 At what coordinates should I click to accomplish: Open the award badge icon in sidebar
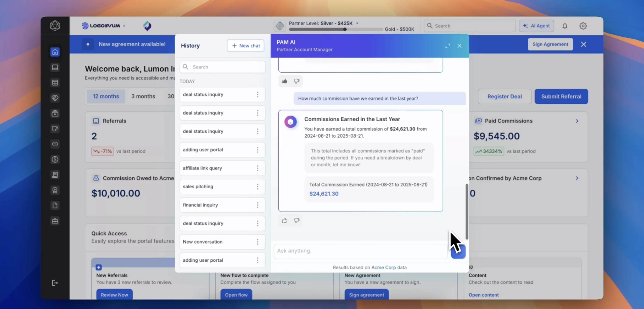click(x=55, y=190)
